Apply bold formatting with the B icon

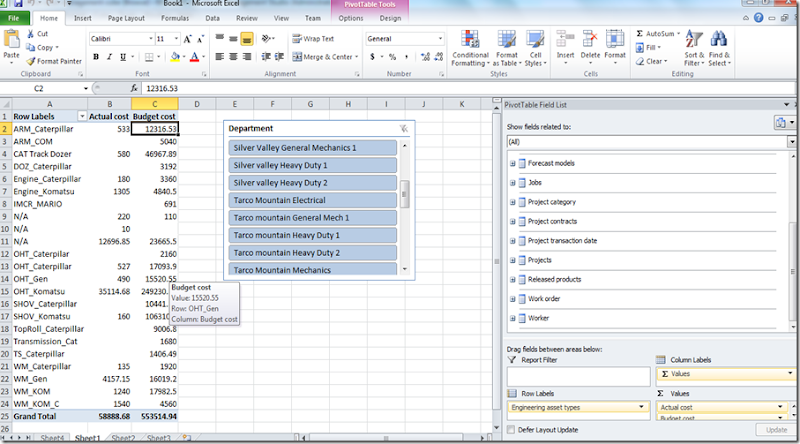click(96, 57)
